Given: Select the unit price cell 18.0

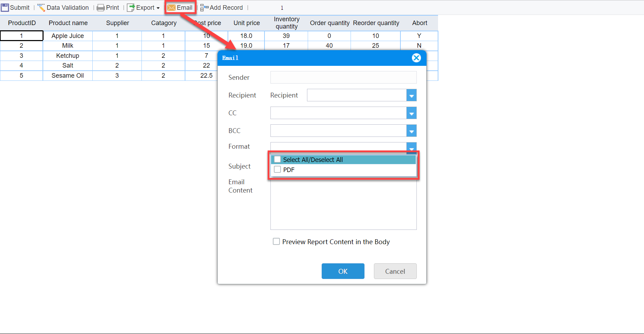Looking at the screenshot, I should [x=246, y=36].
